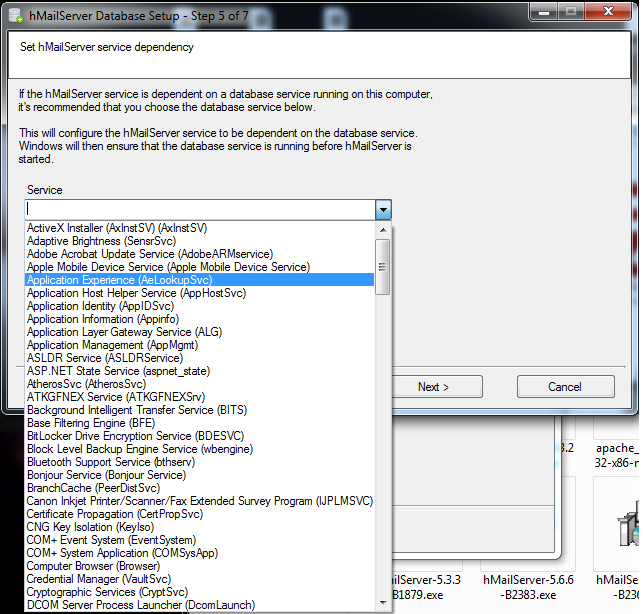Select COM+ Event System (EventSystem)
The height and width of the screenshot is (614, 644).
click(200, 540)
